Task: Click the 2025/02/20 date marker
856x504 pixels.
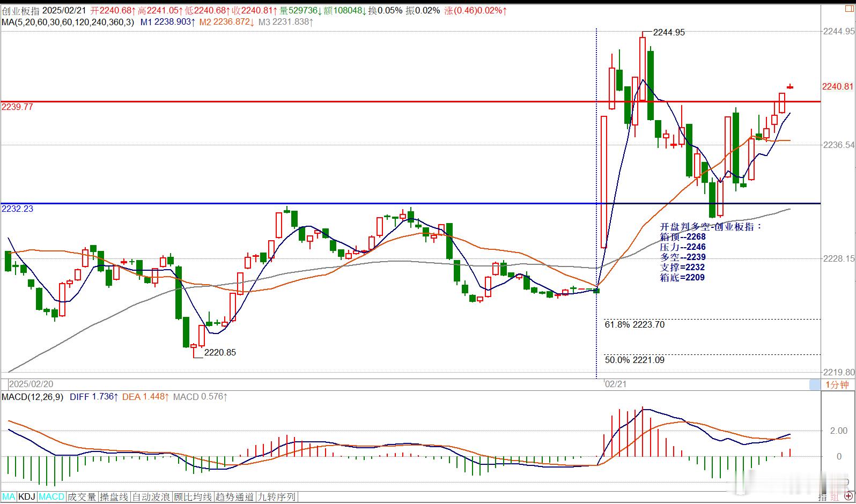Action: [x=31, y=384]
